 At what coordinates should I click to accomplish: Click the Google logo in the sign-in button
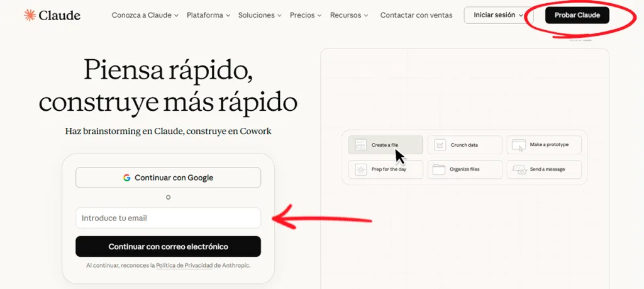pos(126,178)
